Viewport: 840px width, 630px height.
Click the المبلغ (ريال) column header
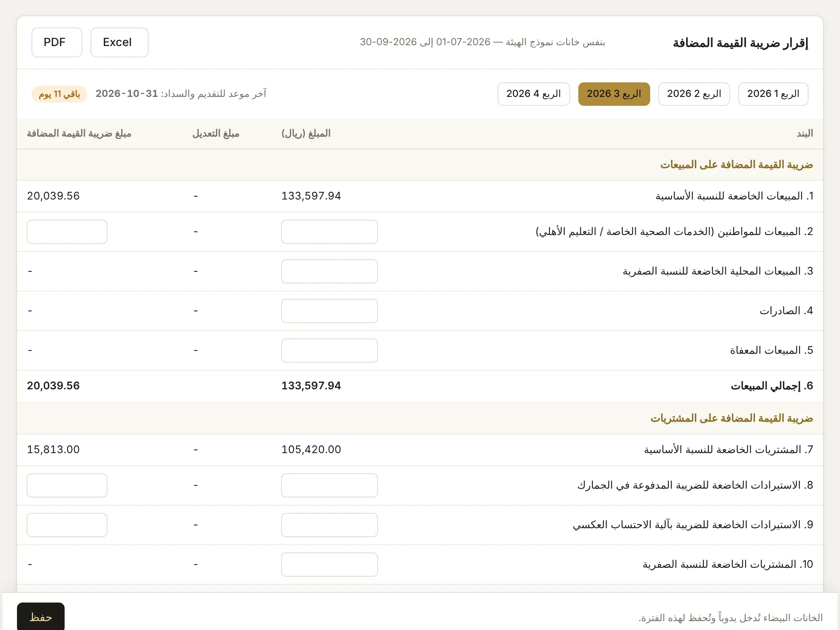click(x=306, y=133)
